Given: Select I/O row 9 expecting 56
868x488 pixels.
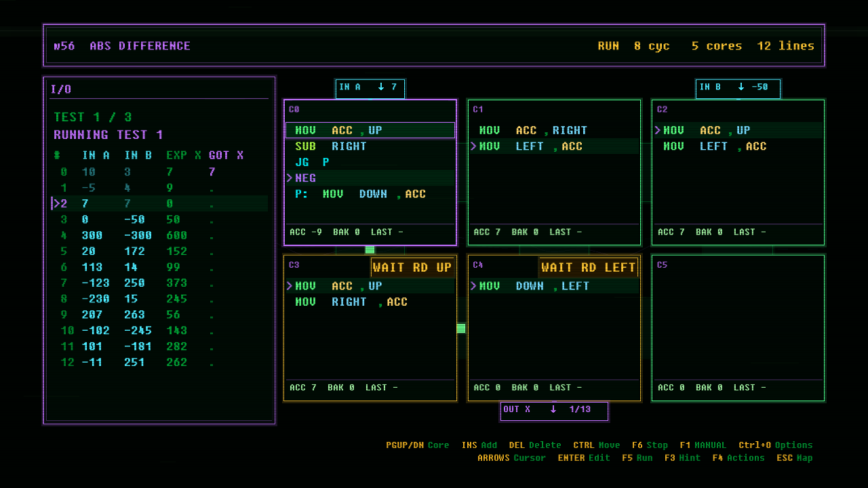Looking at the screenshot, I should point(160,314).
